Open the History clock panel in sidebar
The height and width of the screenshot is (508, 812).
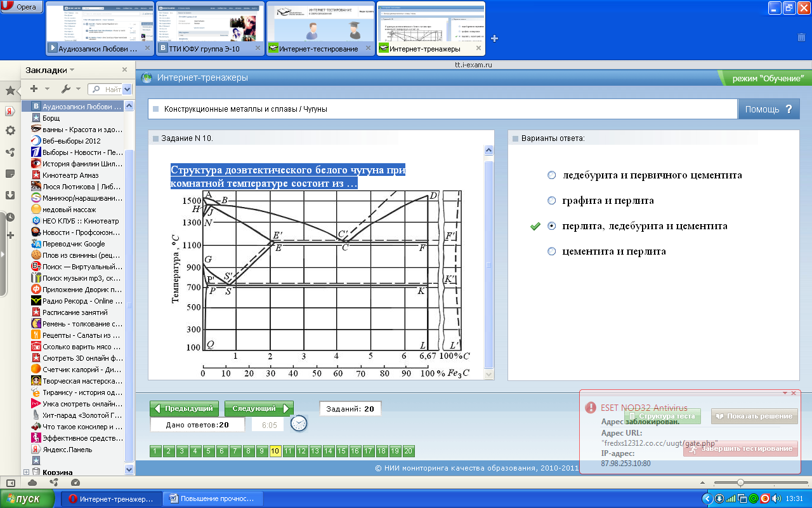[10, 217]
